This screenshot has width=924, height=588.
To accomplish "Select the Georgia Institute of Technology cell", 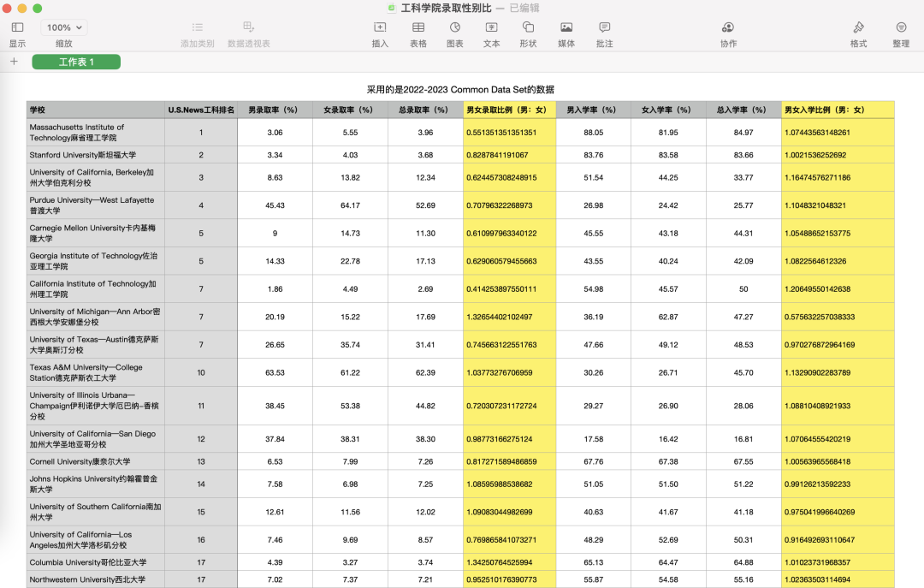I will point(96,261).
